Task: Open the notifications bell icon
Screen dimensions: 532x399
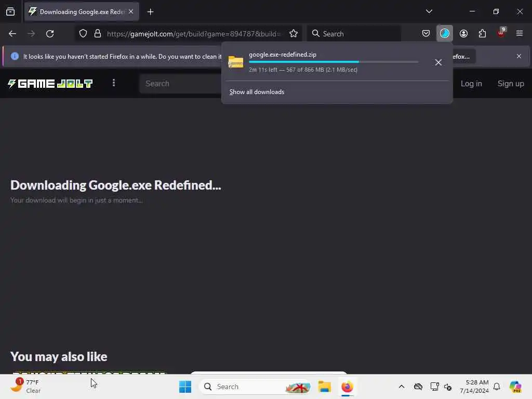Action: (497, 387)
